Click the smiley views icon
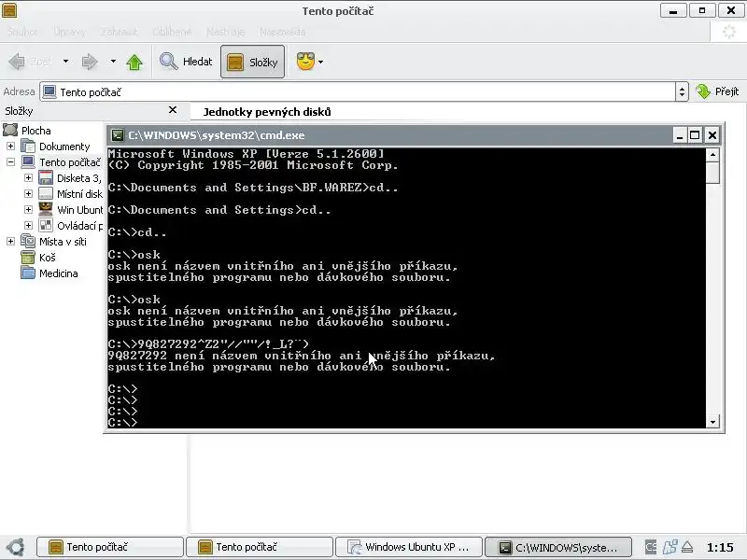747x560 pixels. 305,62
